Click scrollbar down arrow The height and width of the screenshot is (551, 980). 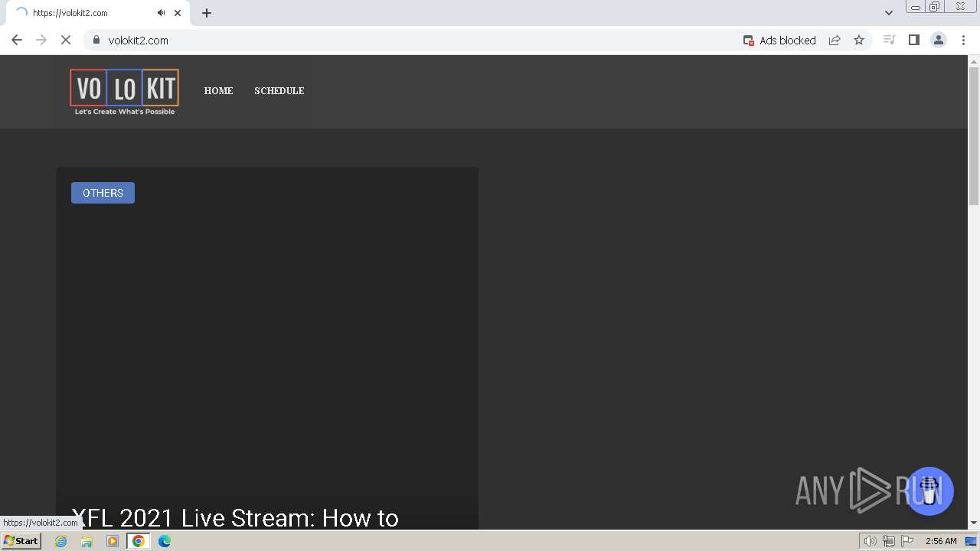(974, 523)
